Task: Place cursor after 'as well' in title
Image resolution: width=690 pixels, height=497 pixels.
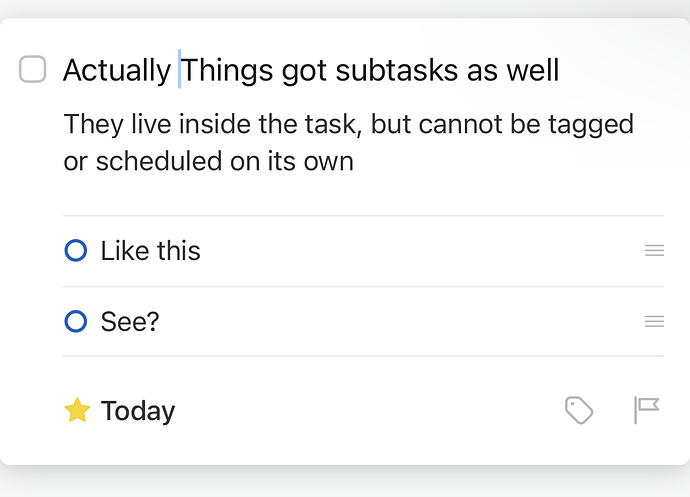Action: tap(560, 71)
